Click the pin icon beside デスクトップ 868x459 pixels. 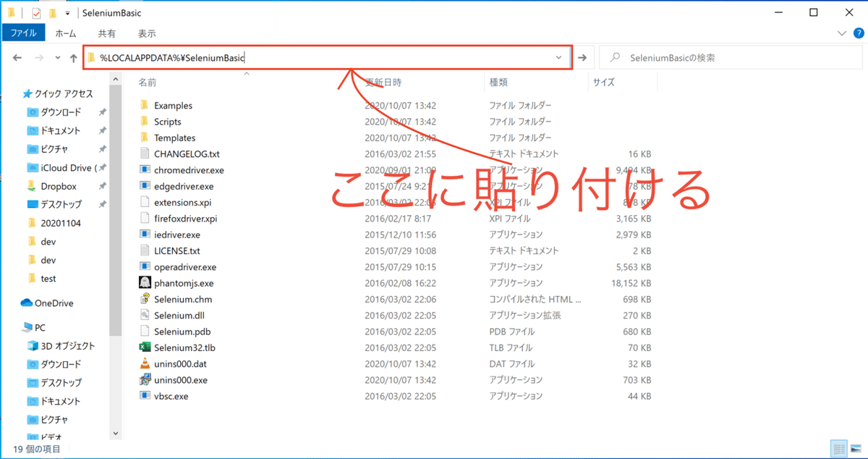pos(102,205)
